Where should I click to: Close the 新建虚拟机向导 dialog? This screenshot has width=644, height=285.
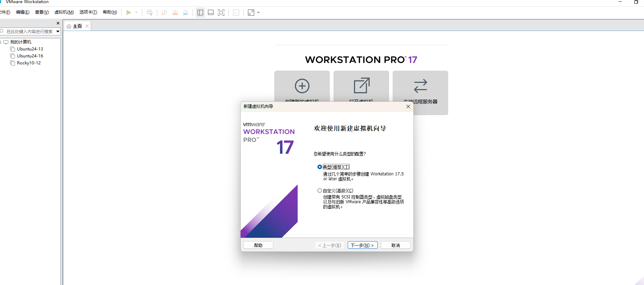coord(408,106)
